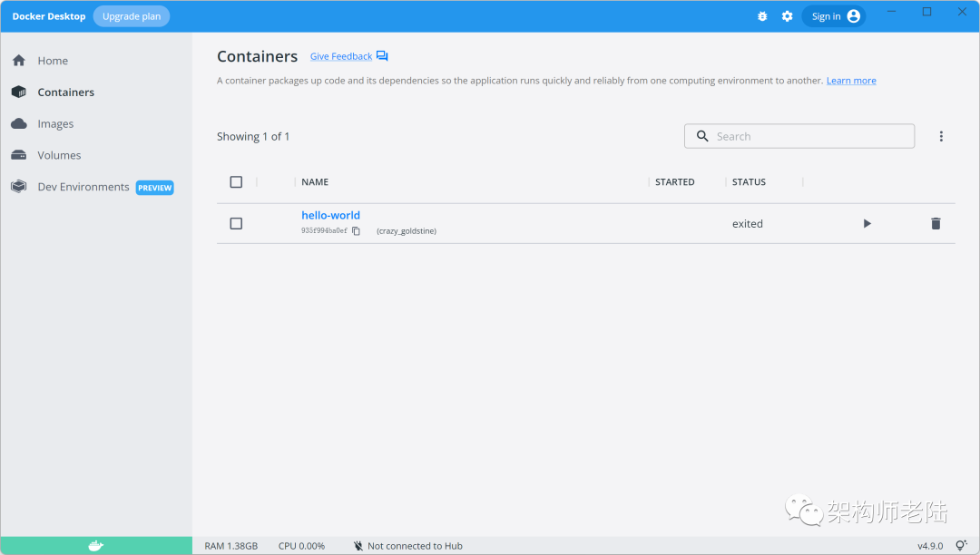Select all containers checkbox in header

[236, 181]
